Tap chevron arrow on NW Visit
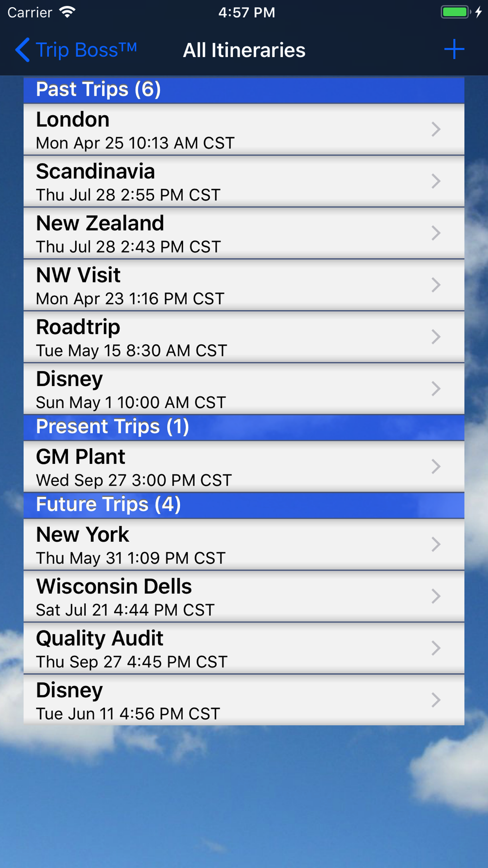 point(436,285)
